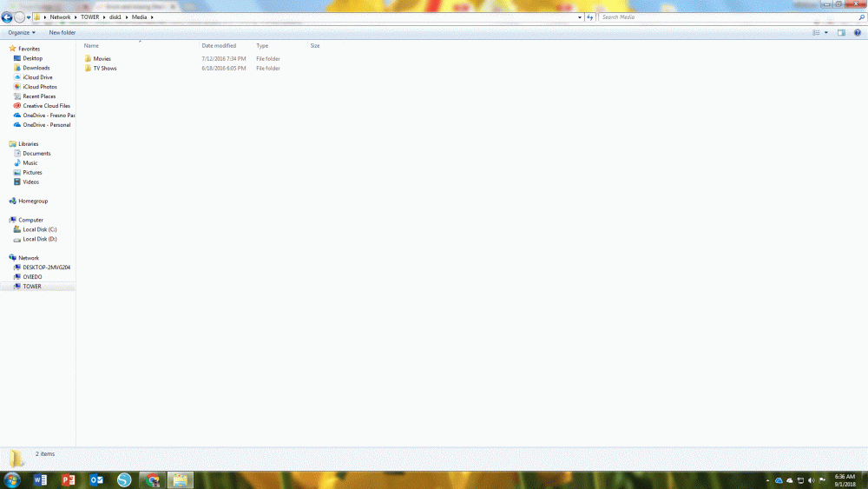Image resolution: width=868 pixels, height=489 pixels.
Task: Open Creative Cloud Files in Favorites
Action: point(47,106)
